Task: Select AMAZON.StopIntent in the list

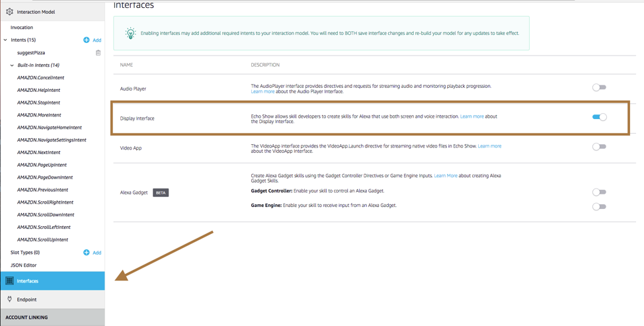Action: click(x=38, y=102)
